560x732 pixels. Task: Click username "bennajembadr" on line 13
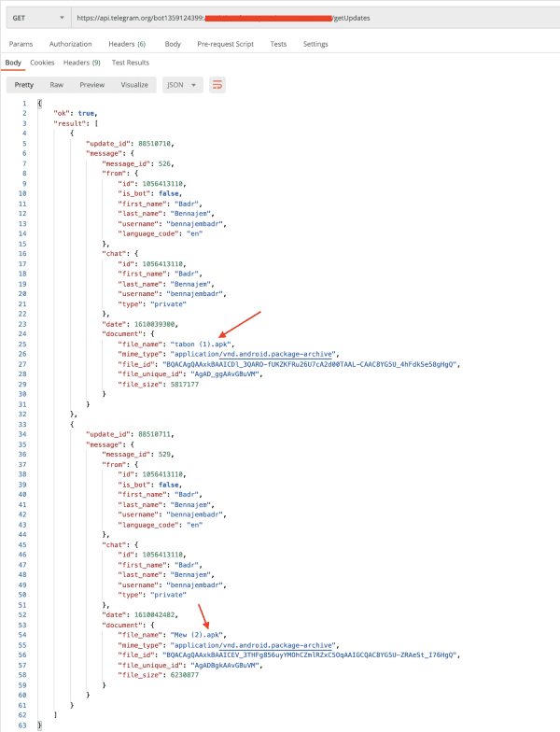pos(194,224)
